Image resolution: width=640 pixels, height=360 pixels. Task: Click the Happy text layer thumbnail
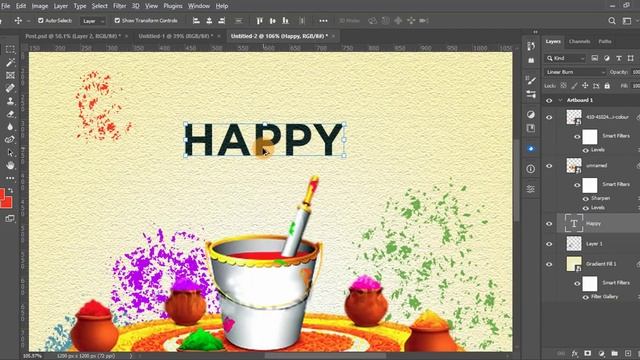(574, 224)
